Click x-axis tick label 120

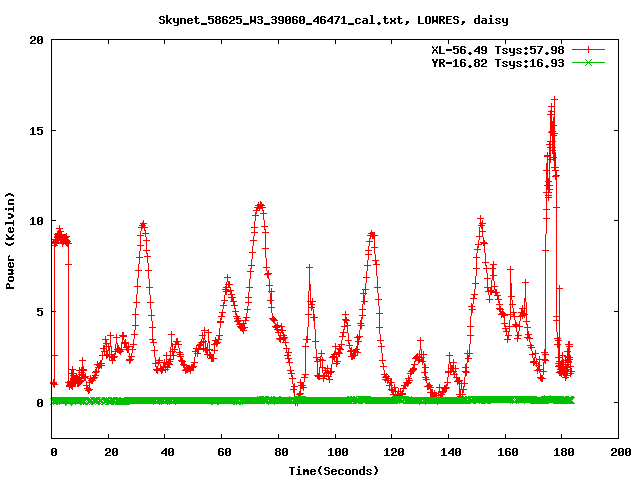click(x=394, y=452)
